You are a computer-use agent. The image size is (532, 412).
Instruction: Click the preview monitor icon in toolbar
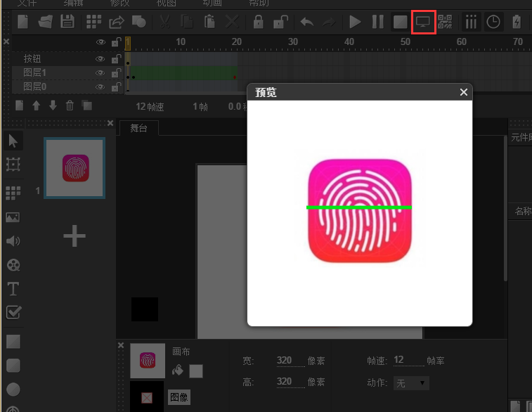pyautogui.click(x=423, y=22)
